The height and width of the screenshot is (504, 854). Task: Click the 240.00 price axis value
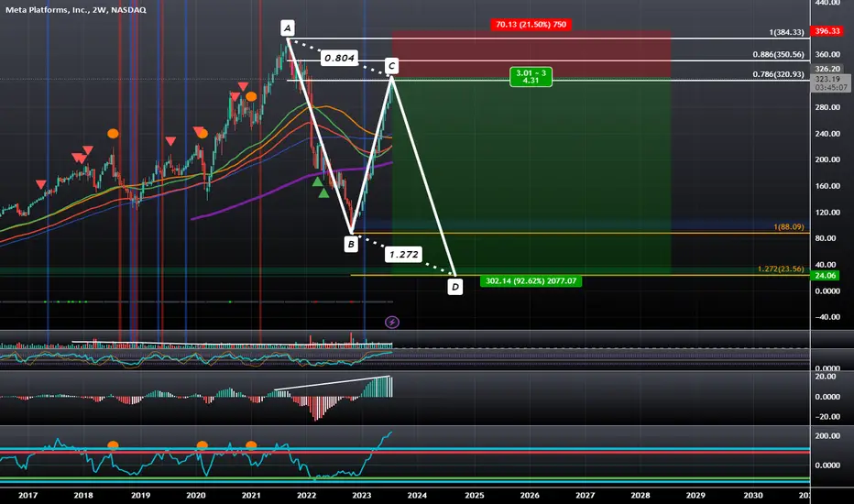(827, 134)
